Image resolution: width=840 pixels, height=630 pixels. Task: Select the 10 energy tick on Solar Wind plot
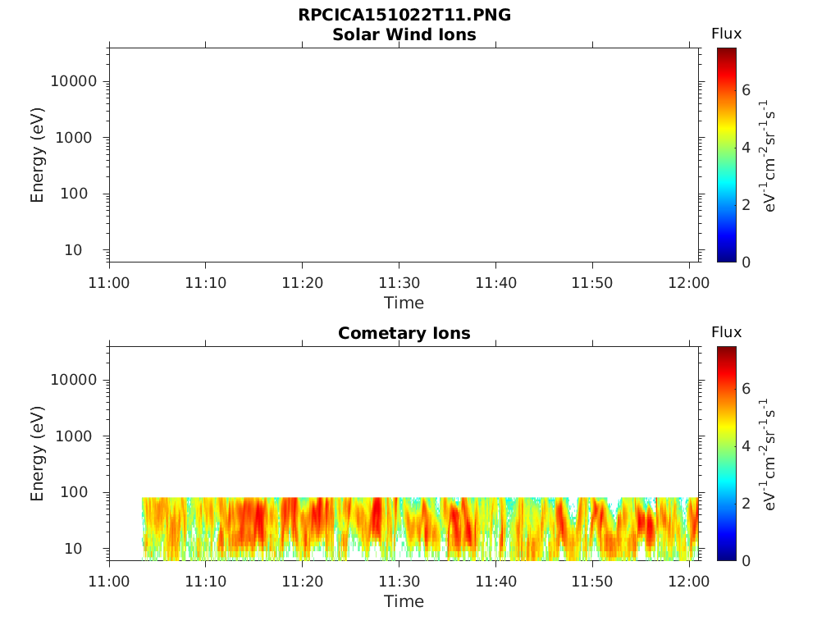coord(73,250)
